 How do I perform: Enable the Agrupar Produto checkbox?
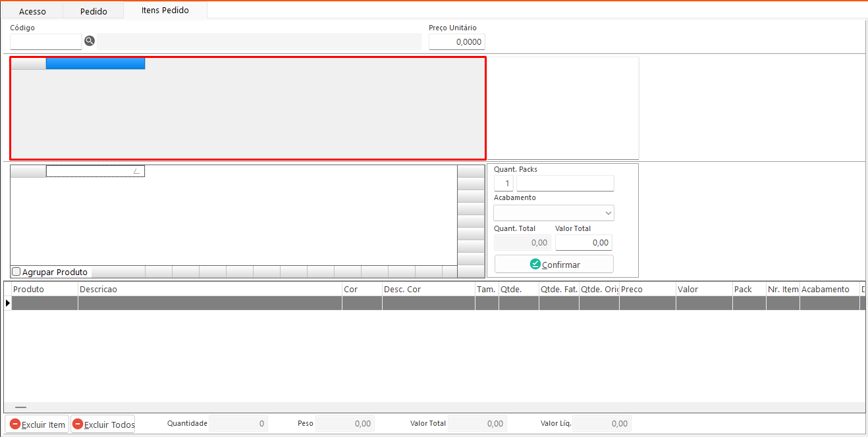tap(16, 272)
